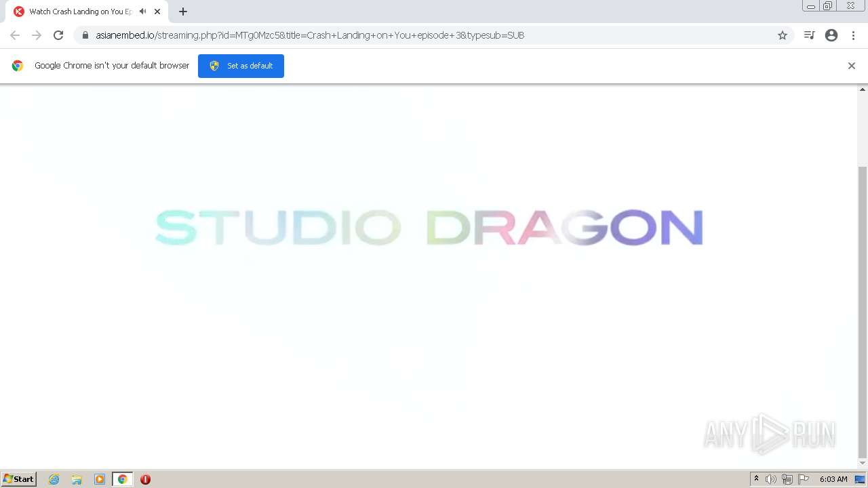
Task: Open the system volume icon
Action: point(771,479)
